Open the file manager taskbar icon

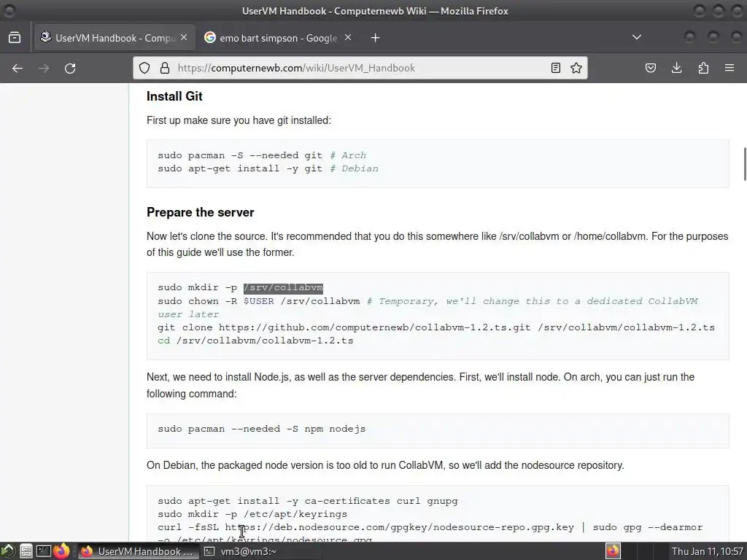[26, 551]
